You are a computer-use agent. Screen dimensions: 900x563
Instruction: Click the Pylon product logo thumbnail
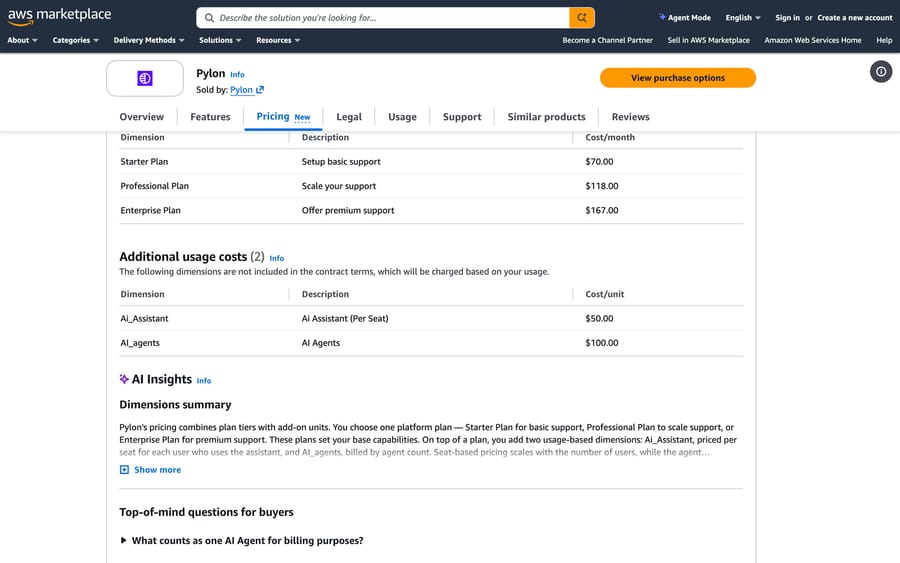[x=145, y=78]
